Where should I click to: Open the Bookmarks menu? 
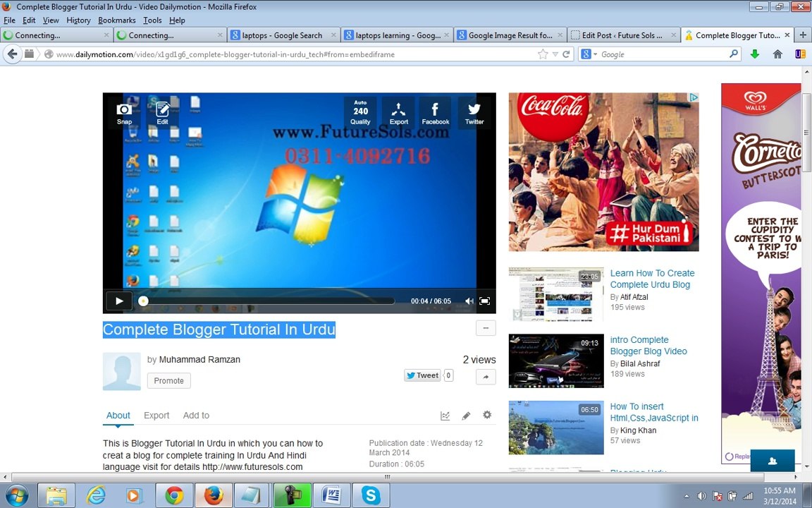pyautogui.click(x=116, y=20)
